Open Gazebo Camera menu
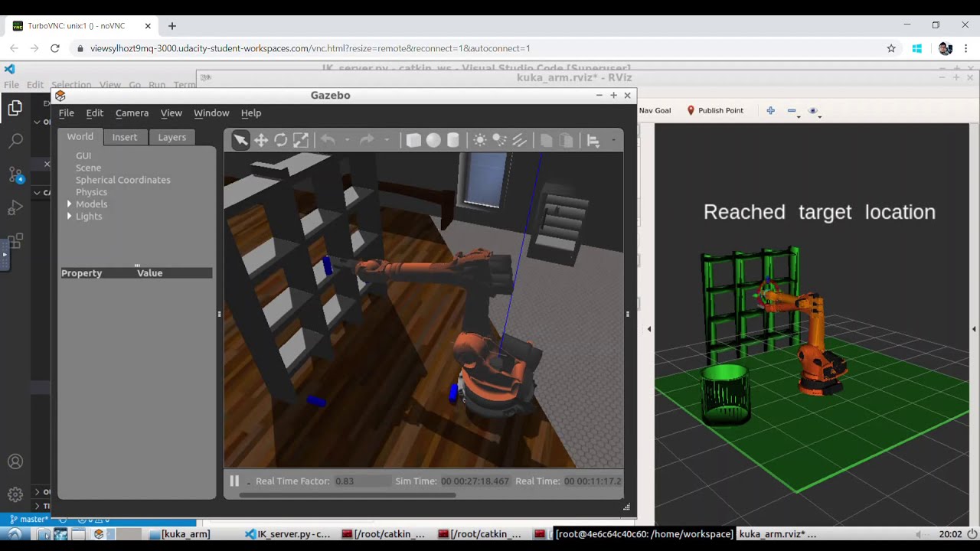Image resolution: width=980 pixels, height=551 pixels. (x=132, y=112)
